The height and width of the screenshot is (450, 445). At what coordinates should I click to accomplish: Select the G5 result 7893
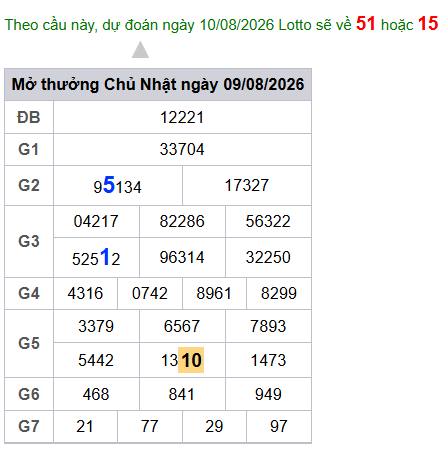point(268,326)
